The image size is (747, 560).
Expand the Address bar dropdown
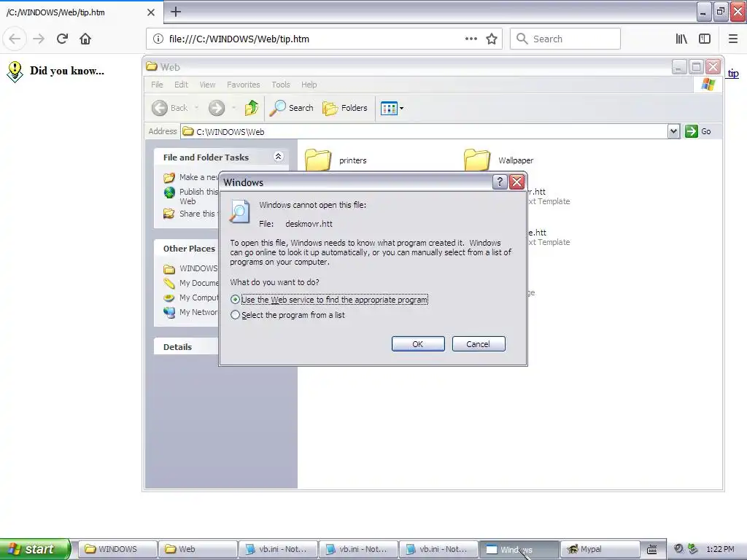point(673,131)
